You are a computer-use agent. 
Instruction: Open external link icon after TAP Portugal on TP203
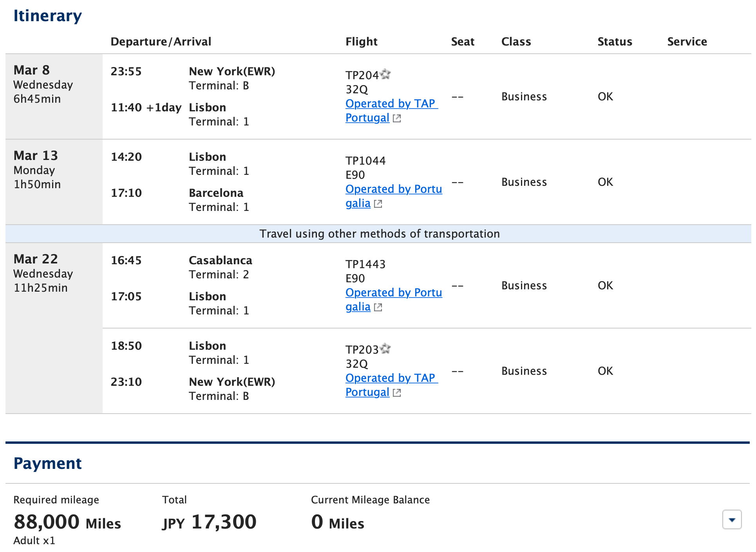(x=397, y=392)
